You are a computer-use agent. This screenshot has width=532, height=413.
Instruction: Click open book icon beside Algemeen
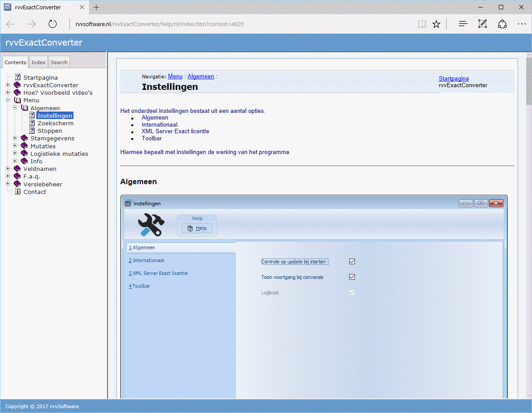coord(25,108)
